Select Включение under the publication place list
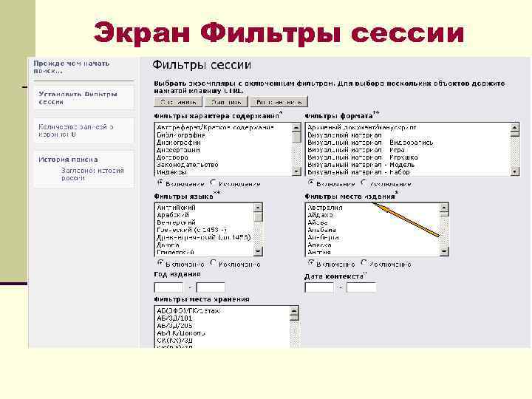532x399 pixels. [x=311, y=262]
